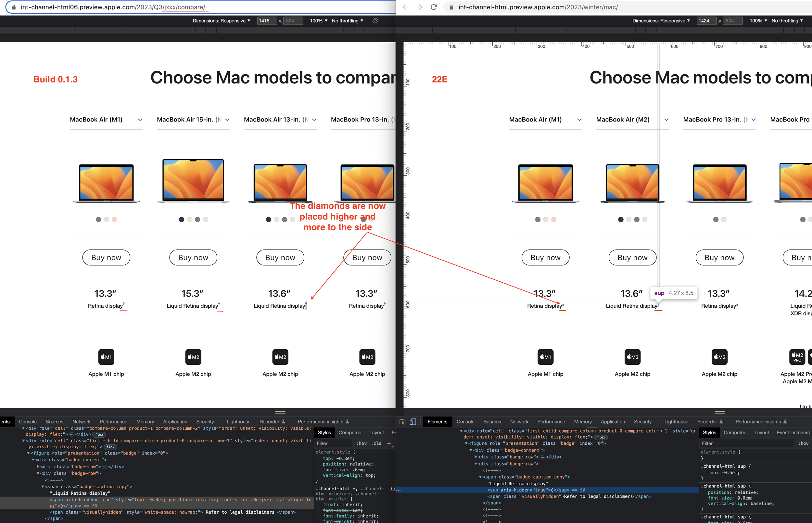Click Apple M1 chip icon in left pane
This screenshot has height=523, width=812.
click(106, 357)
